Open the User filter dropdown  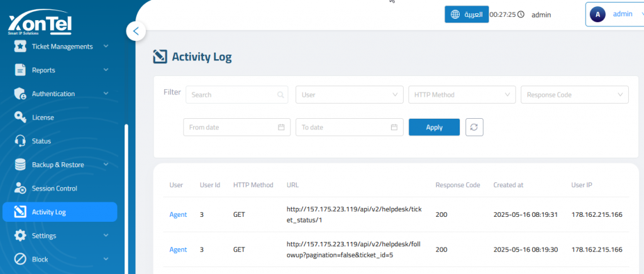click(x=350, y=95)
